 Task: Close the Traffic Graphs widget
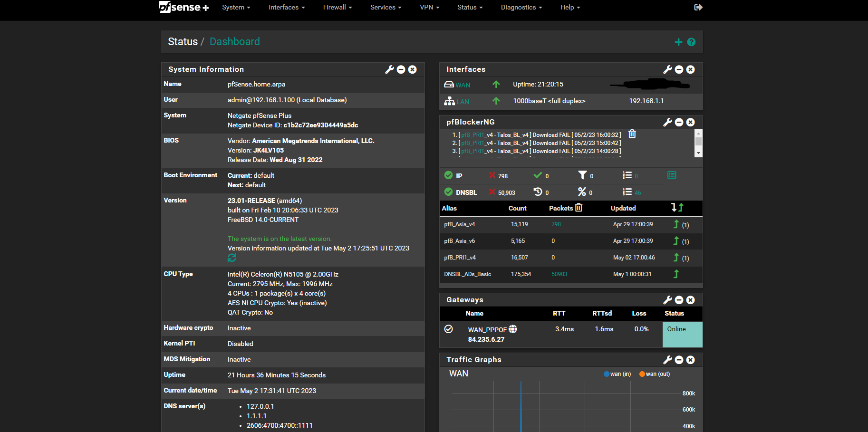pyautogui.click(x=691, y=360)
